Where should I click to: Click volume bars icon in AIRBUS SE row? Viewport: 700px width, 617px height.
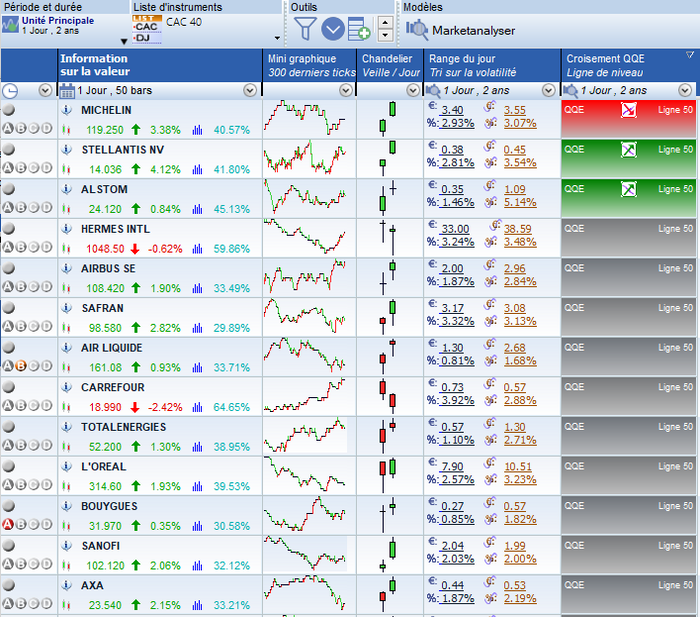point(197,288)
